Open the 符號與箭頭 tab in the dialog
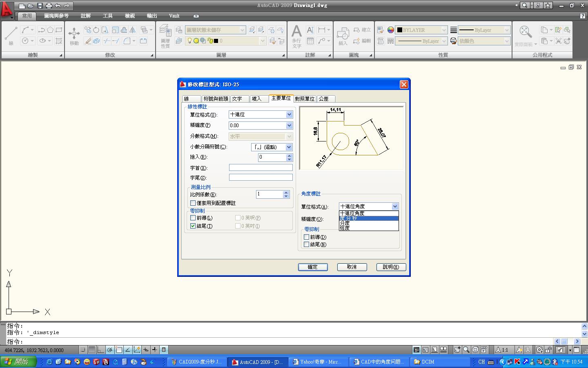The width and height of the screenshot is (588, 368). click(216, 99)
